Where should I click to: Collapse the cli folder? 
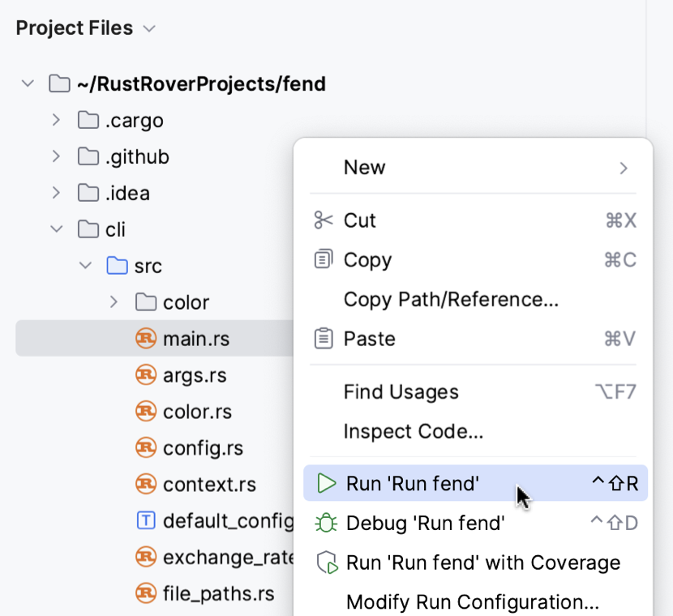tap(55, 229)
